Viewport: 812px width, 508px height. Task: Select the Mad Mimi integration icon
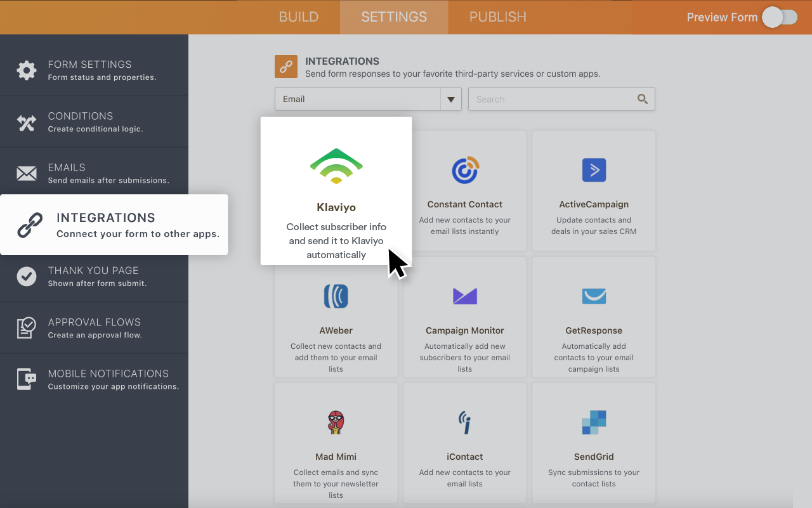(336, 422)
